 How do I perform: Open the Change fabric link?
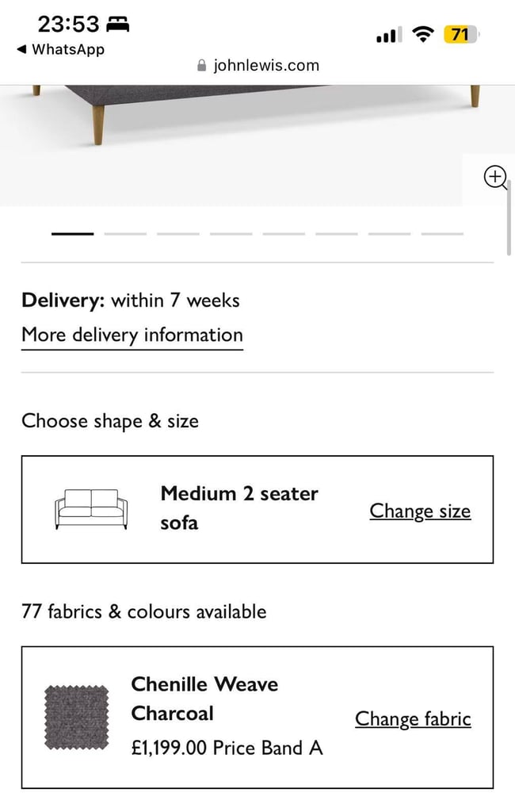[413, 718]
